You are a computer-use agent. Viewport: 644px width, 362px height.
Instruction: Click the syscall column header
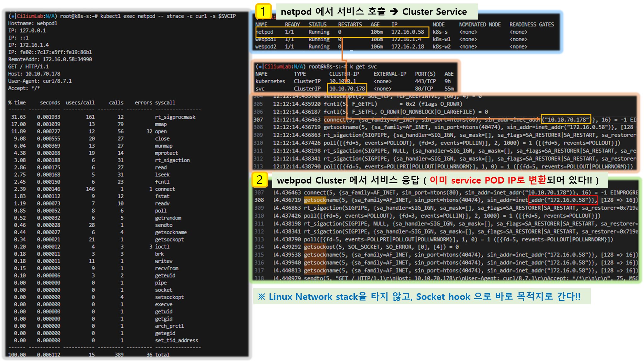[165, 102]
